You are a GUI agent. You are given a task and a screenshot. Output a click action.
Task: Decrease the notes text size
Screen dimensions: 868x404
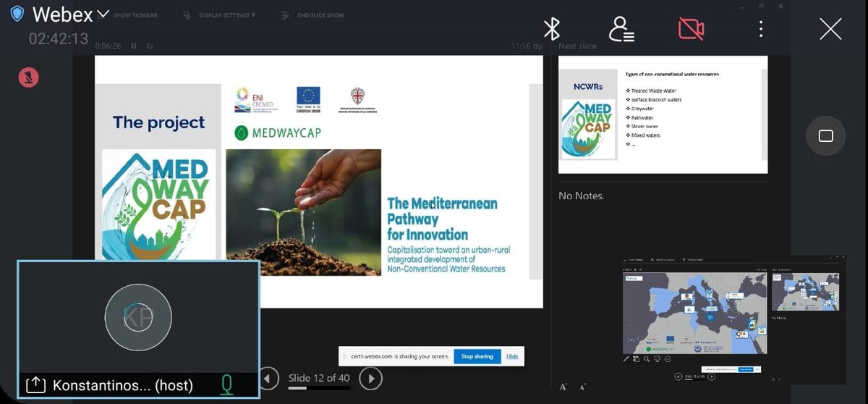click(x=582, y=387)
